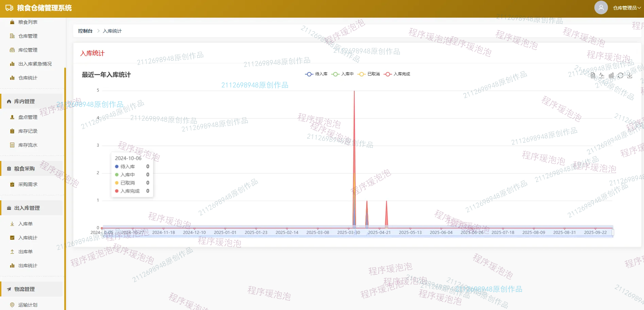Click the 库位管理 drawer icon

[12, 50]
